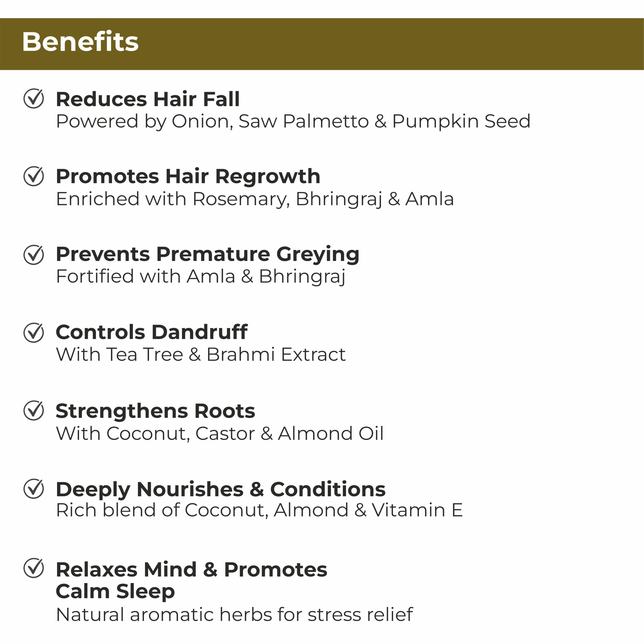Viewport: 644px width, 644px height.
Task: Click the checkmark icon beside Deeply Nourishes & Conditions
Action: pyautogui.click(x=34, y=489)
